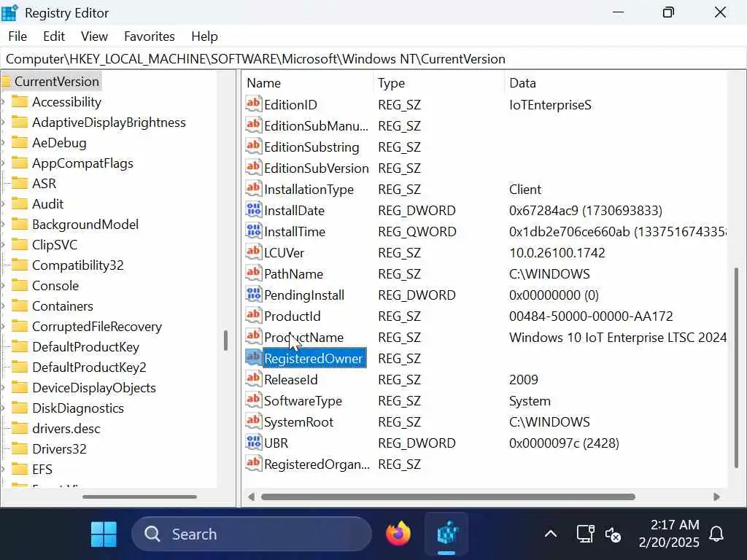Click the network tray icon
The image size is (747, 560).
585,534
